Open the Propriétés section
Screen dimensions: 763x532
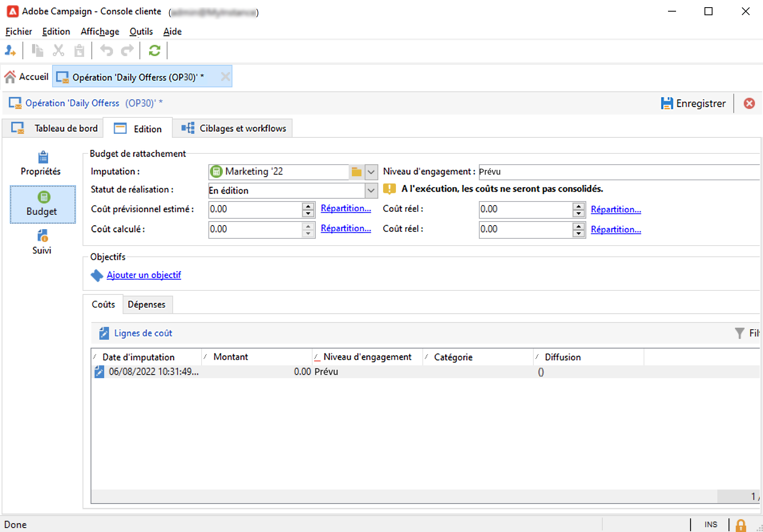pos(42,163)
